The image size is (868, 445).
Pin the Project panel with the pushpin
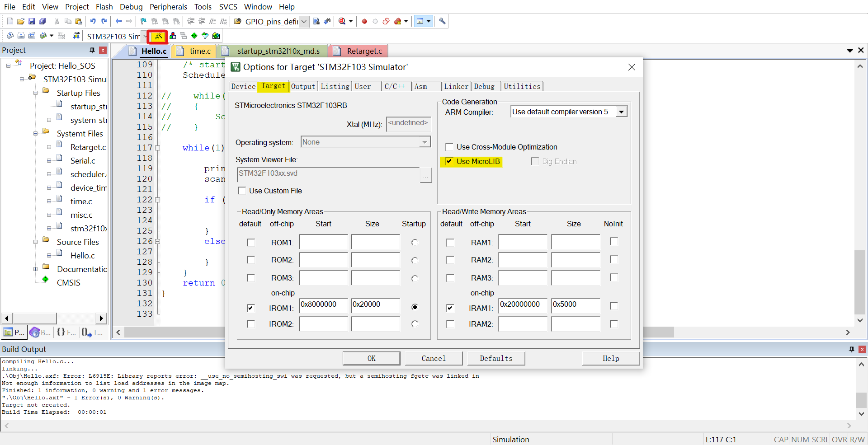coord(92,50)
